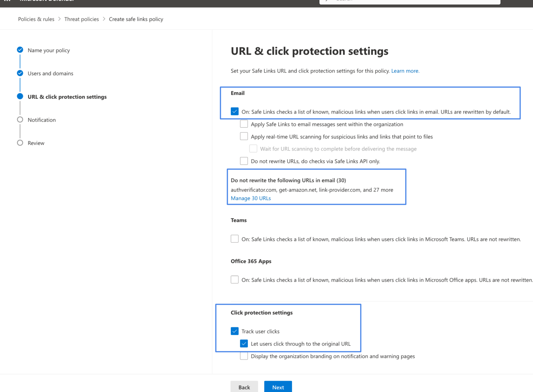Click the filled step circle for URL & click protection settings

20,96
